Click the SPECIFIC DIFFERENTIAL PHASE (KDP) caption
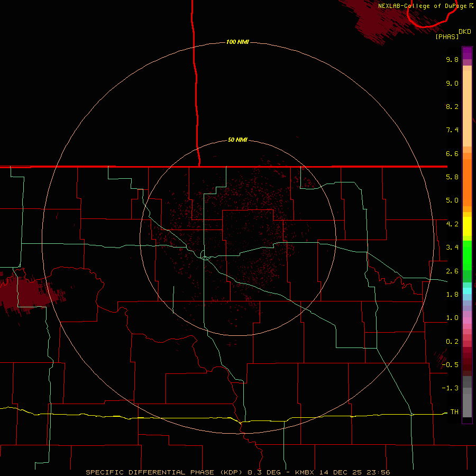The image size is (476, 476). tap(165, 472)
